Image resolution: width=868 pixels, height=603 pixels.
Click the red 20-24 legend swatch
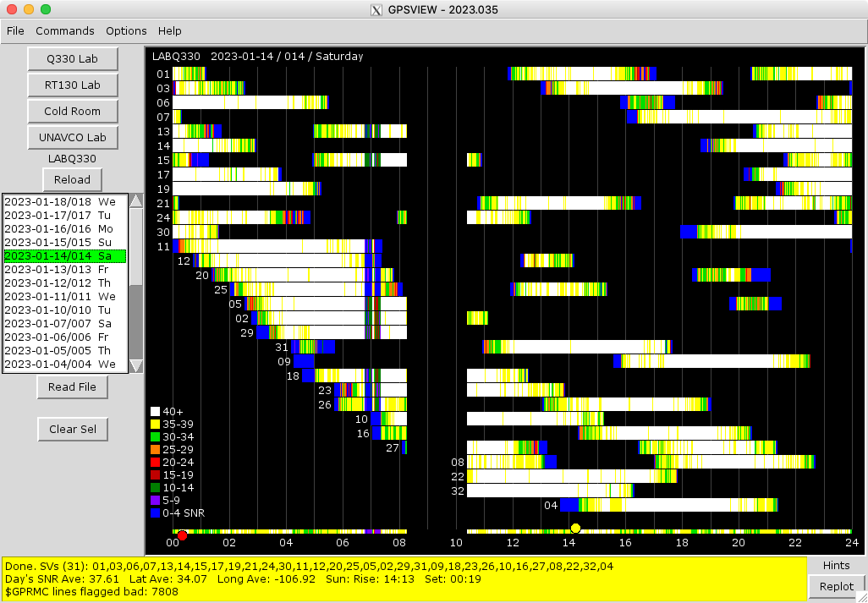pyautogui.click(x=155, y=462)
